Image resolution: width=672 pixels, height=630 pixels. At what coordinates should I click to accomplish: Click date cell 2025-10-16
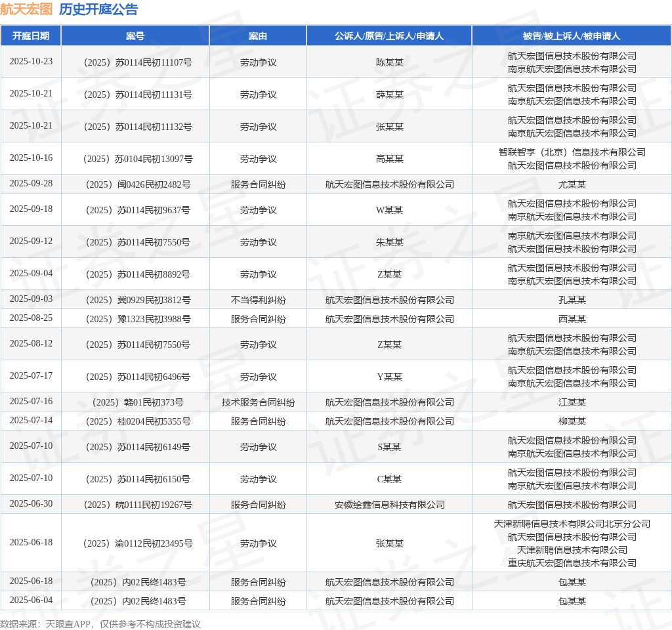click(x=31, y=157)
